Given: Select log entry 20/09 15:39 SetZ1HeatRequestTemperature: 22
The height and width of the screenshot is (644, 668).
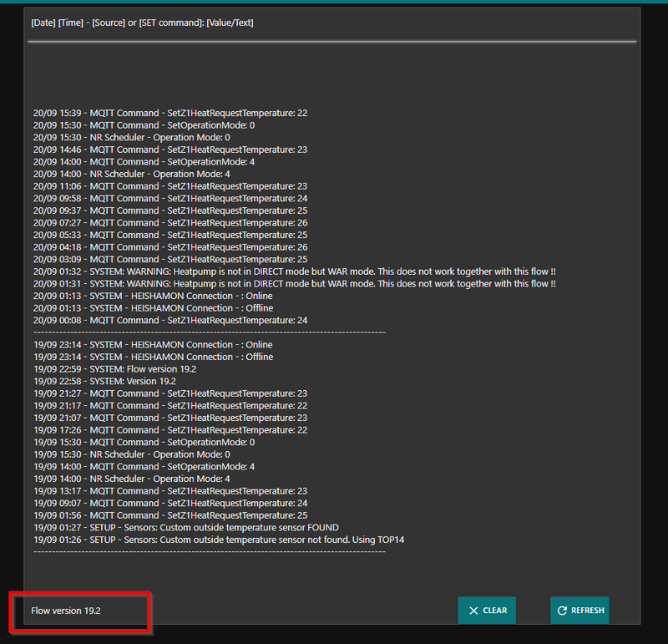Looking at the screenshot, I should point(170,113).
